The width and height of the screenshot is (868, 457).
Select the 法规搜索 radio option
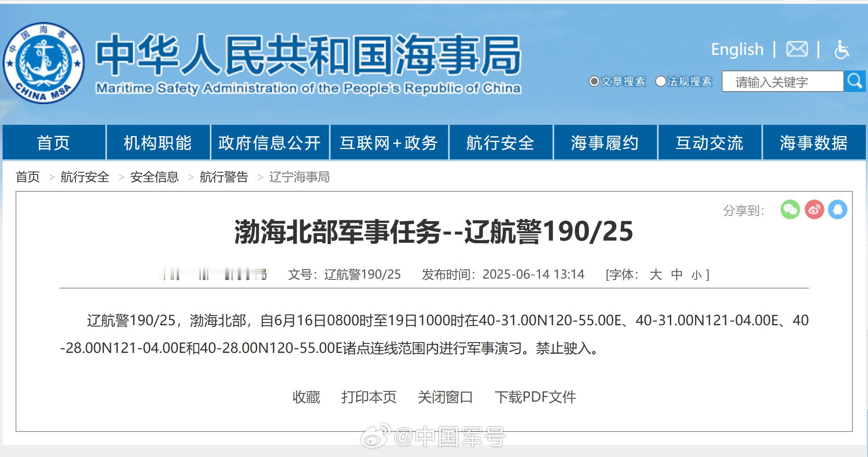pyautogui.click(x=660, y=81)
